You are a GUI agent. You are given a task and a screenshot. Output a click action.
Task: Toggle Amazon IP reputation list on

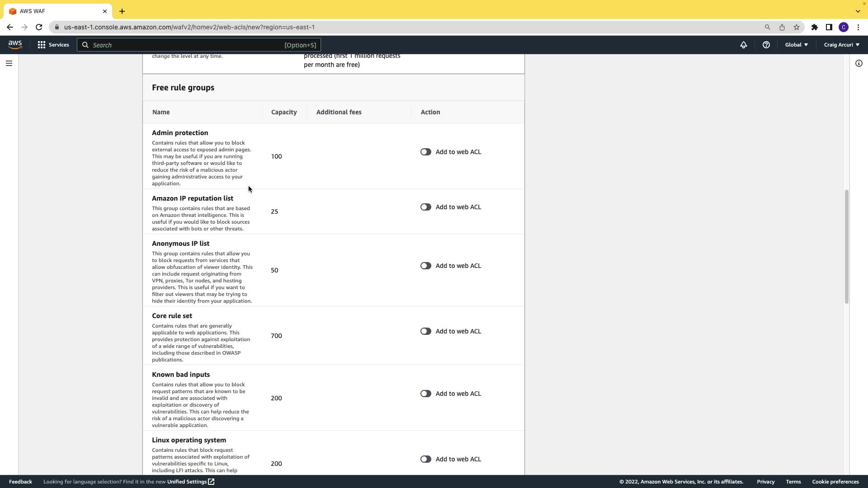click(x=425, y=207)
